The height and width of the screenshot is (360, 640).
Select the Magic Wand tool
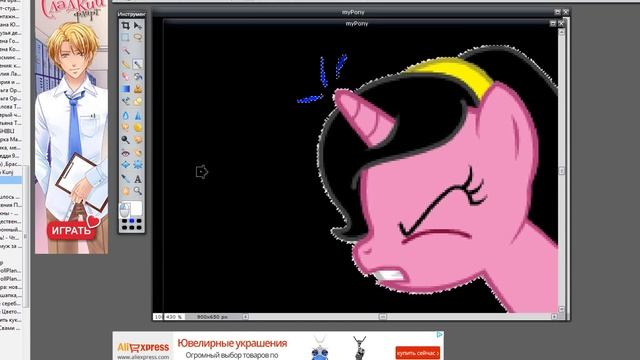tap(126, 51)
